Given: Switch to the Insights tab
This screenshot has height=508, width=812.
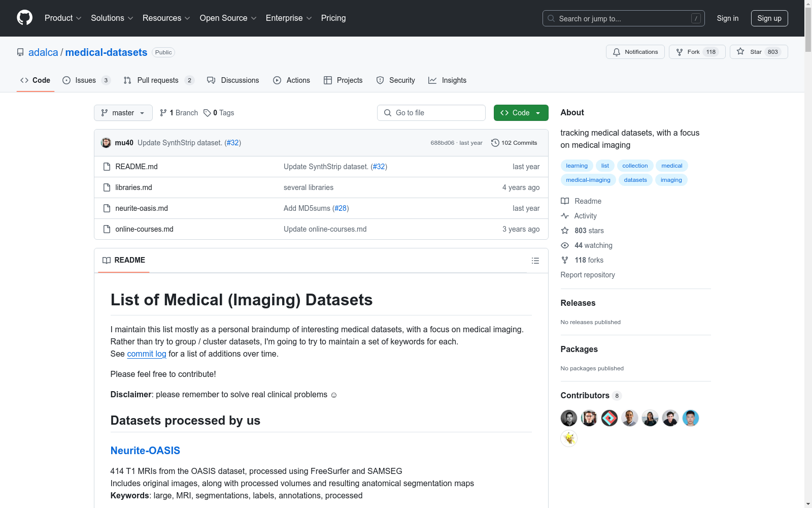Looking at the screenshot, I should [x=447, y=80].
